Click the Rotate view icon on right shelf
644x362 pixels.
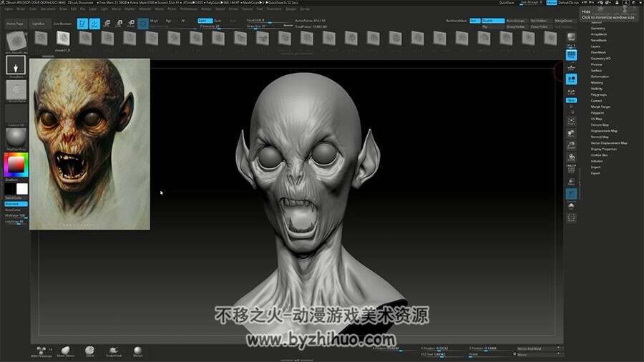coord(571,157)
